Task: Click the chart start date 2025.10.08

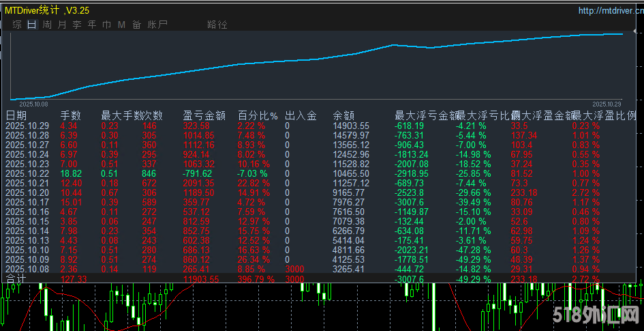Action: [x=33, y=104]
